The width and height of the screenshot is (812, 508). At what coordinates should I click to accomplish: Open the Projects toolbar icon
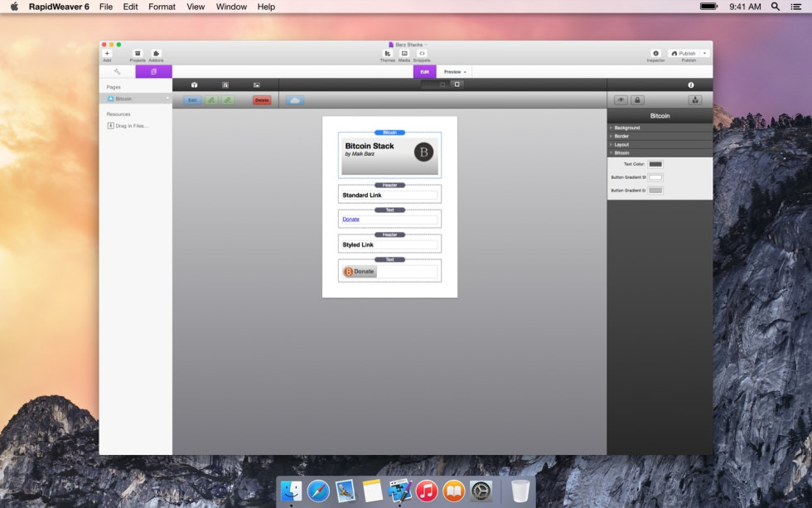click(138, 53)
